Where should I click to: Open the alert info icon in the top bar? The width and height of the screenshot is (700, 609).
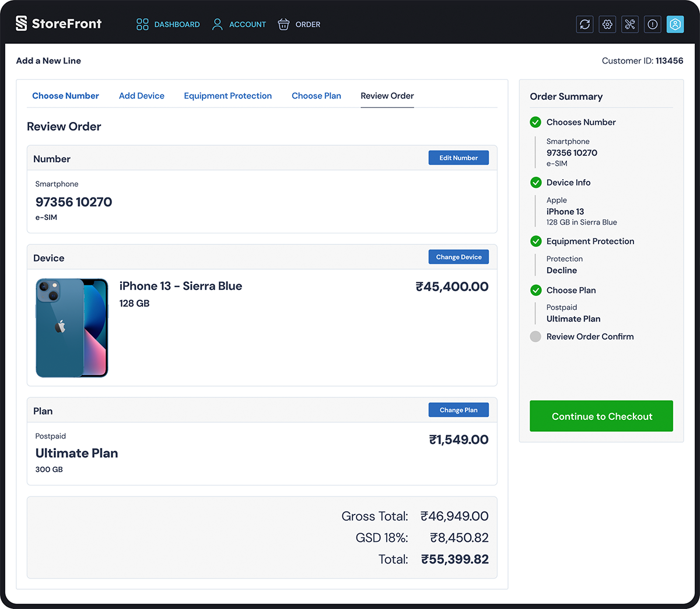(652, 24)
